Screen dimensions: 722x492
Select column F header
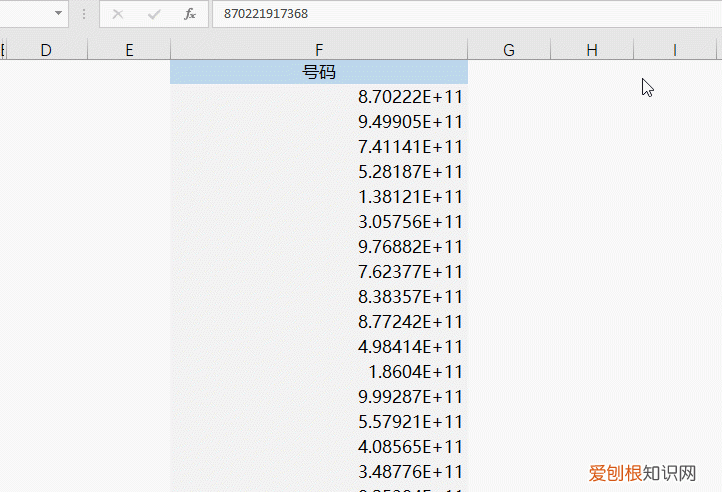318,49
